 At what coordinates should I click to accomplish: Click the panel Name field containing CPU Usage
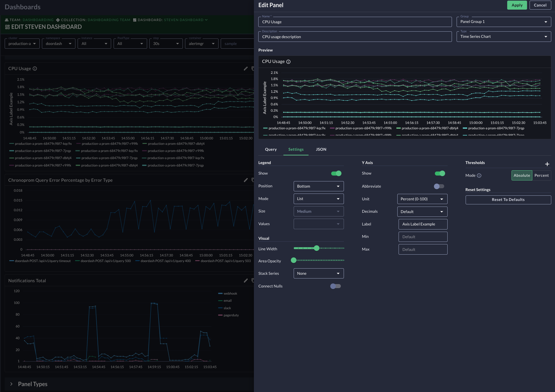pyautogui.click(x=355, y=22)
